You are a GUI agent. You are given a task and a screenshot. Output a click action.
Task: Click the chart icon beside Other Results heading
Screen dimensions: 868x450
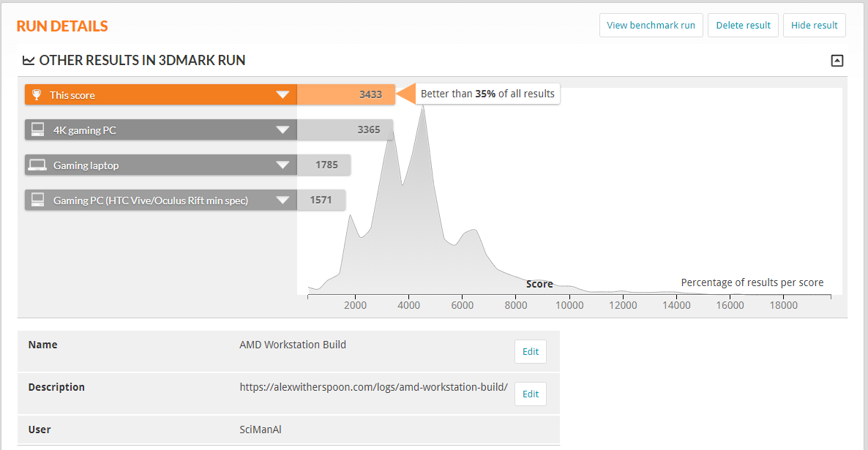[29, 61]
